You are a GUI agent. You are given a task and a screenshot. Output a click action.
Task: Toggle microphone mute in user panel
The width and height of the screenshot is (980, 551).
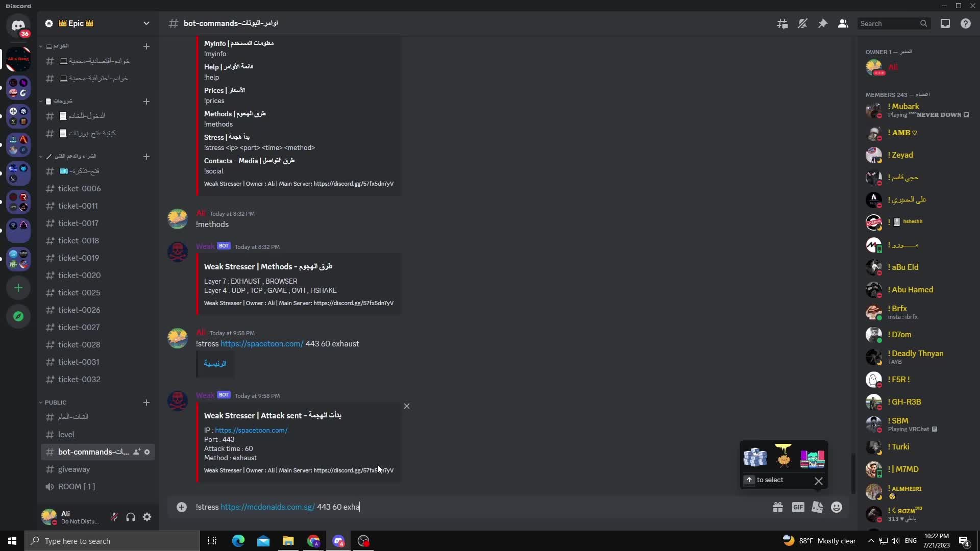114,517
